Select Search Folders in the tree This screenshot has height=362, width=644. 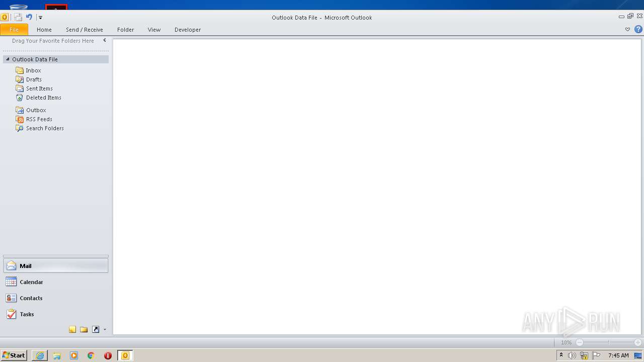click(x=45, y=128)
